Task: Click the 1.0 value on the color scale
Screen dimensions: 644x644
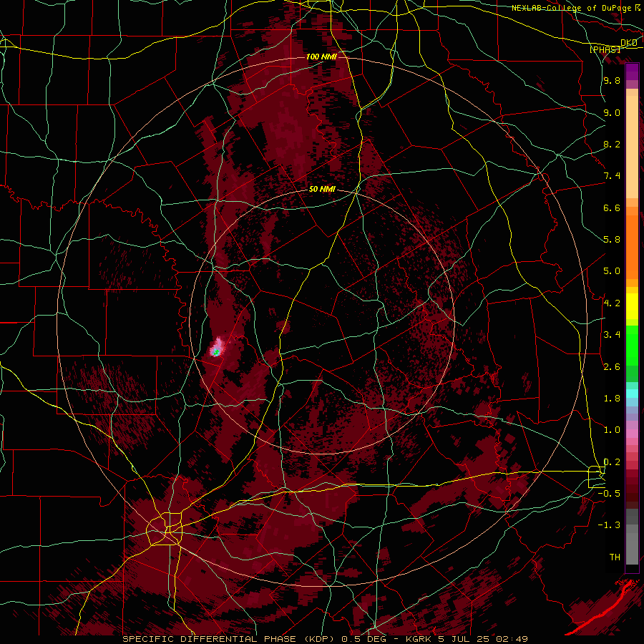Action: point(612,430)
